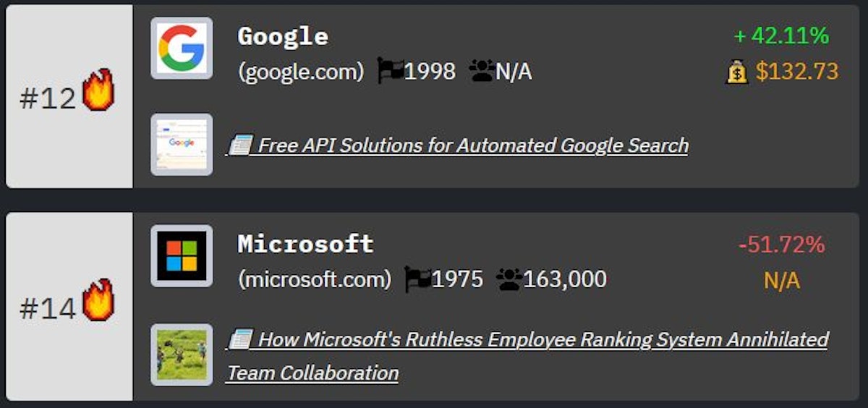Click the Google company name
Screen dimensions: 868x408
pyautogui.click(x=283, y=36)
